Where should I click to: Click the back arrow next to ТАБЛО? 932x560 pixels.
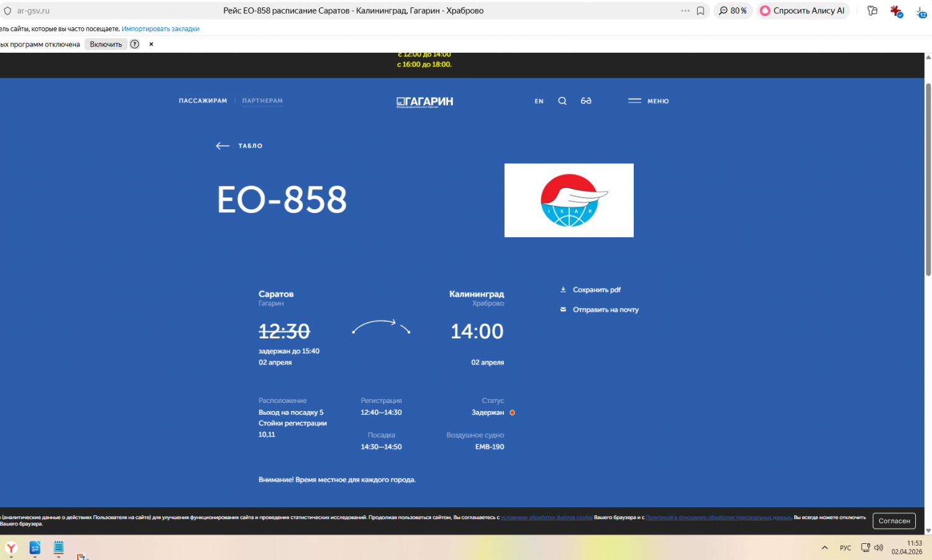coord(222,146)
